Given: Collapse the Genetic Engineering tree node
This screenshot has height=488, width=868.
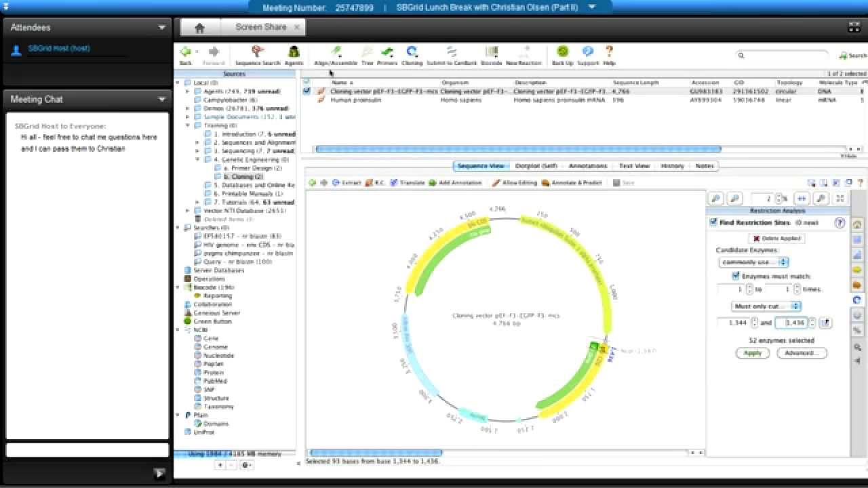Looking at the screenshot, I should tap(198, 159).
